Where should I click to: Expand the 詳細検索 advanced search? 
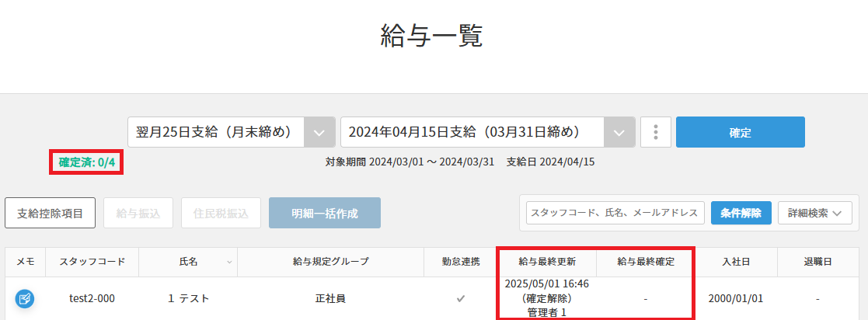(x=815, y=213)
